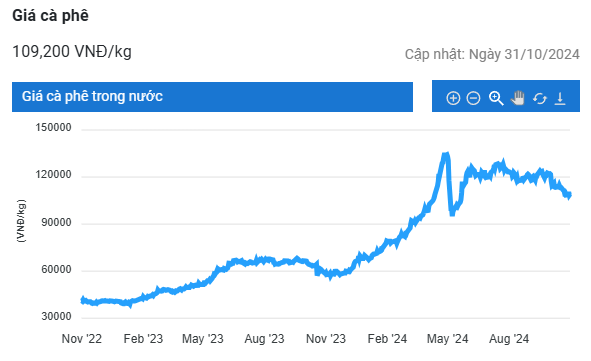This screenshot has height=361, width=591.
Task: Enable the panning hand tool
Action: tap(518, 98)
